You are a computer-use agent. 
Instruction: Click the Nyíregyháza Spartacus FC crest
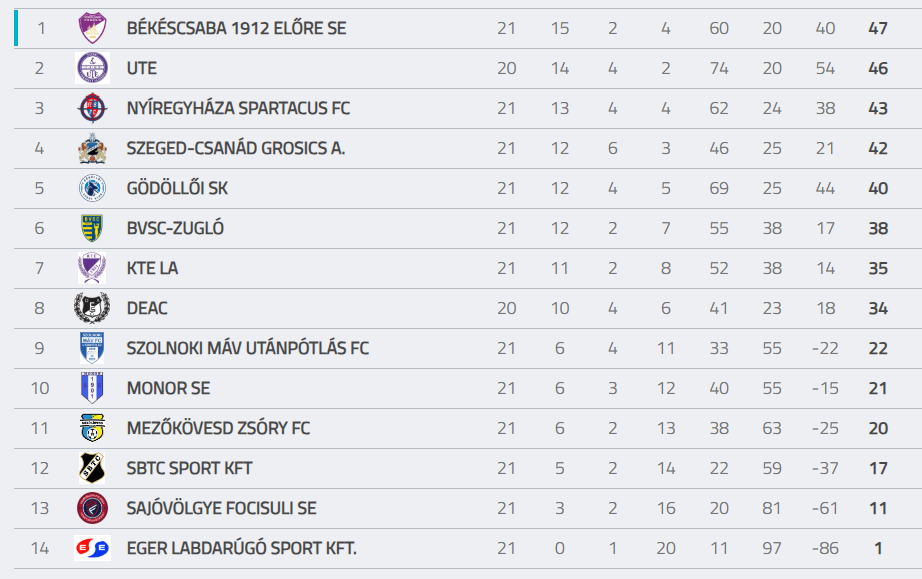coord(92,108)
